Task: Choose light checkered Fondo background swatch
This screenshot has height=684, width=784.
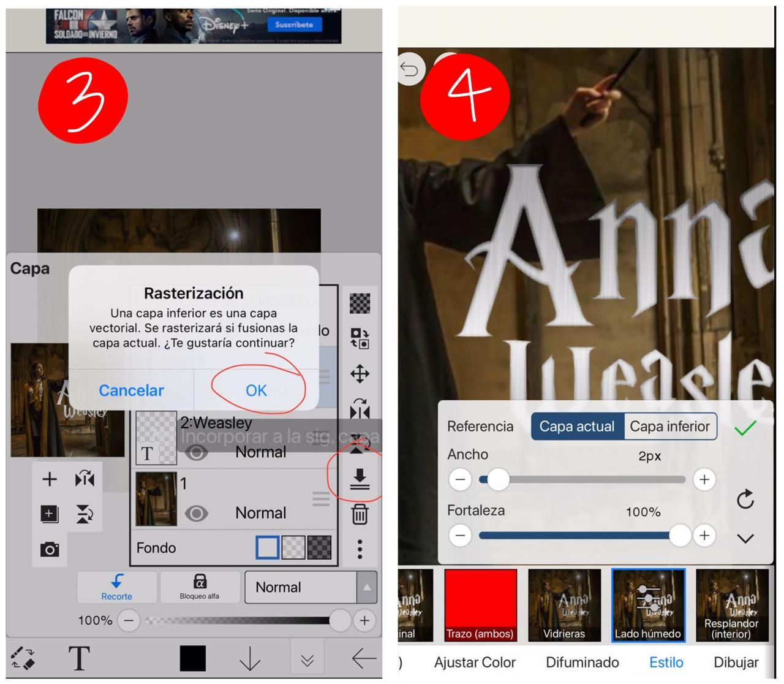Action: pyautogui.click(x=293, y=547)
